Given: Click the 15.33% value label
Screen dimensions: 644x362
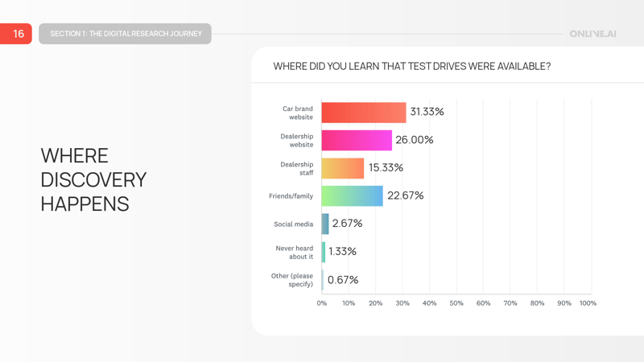Looking at the screenshot, I should (386, 168).
